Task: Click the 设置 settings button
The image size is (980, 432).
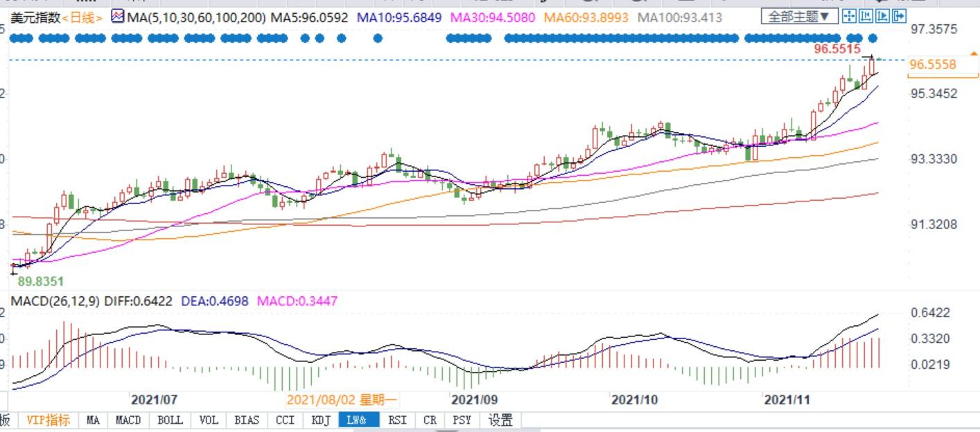Action: point(500,420)
